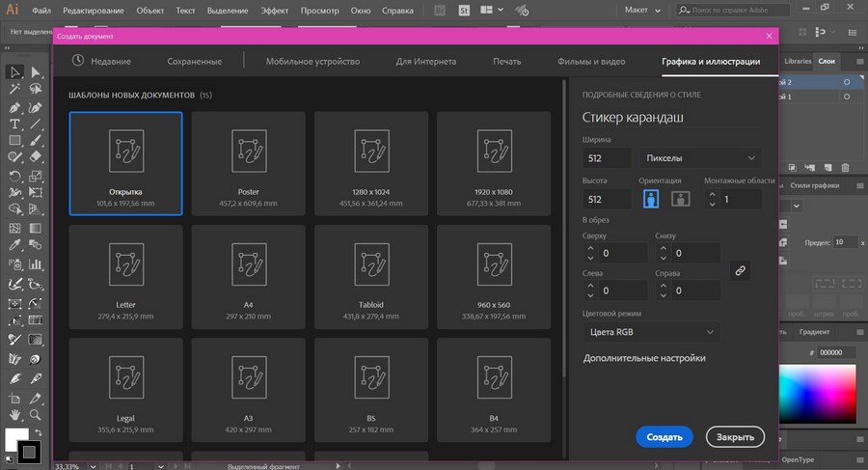868x470 pixels.
Task: Open the Макет workspace dropdown
Action: click(x=642, y=10)
